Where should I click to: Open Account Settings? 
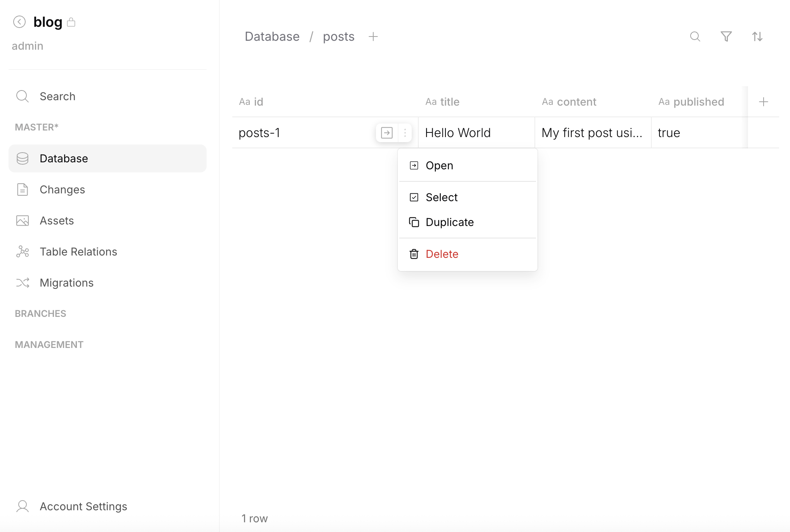[83, 506]
